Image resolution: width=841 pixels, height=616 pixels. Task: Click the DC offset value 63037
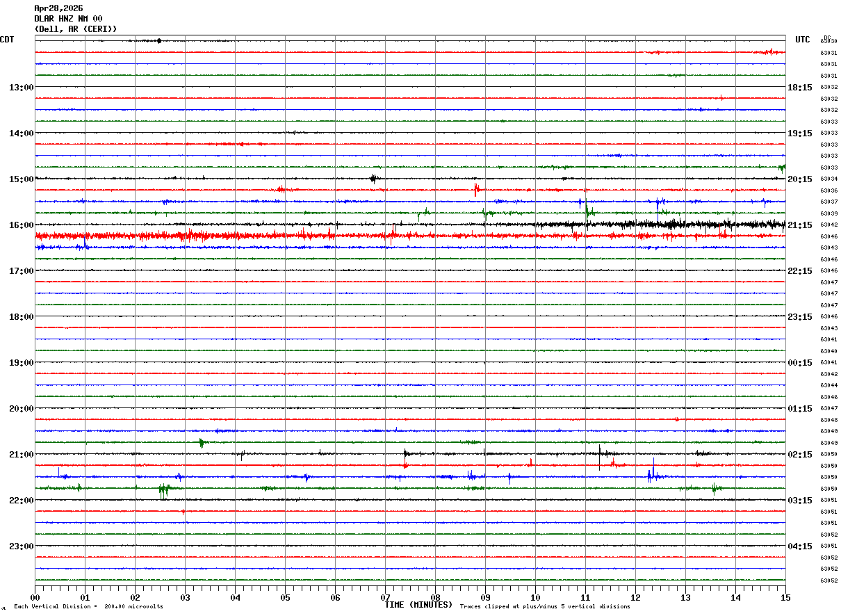click(x=828, y=202)
